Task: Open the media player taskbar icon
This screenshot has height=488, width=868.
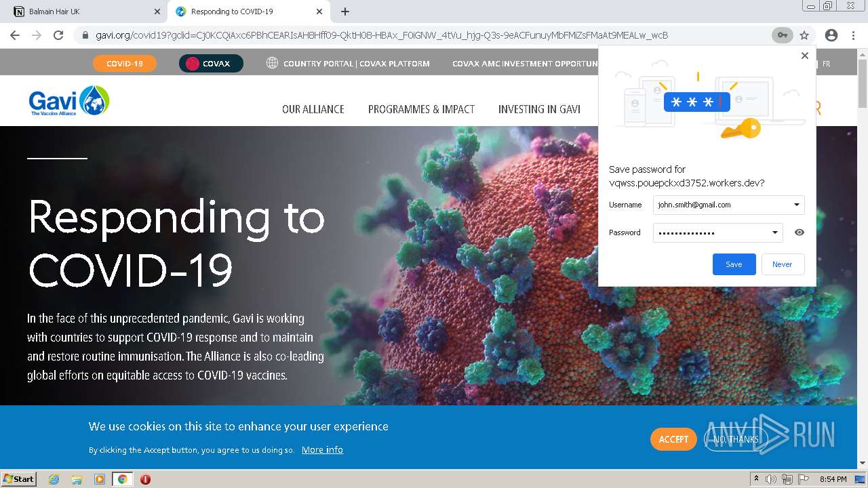Action: tap(100, 479)
